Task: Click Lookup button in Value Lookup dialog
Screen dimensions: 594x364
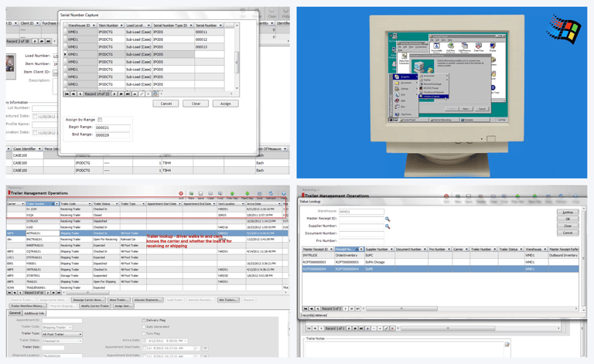Action: coord(568,212)
